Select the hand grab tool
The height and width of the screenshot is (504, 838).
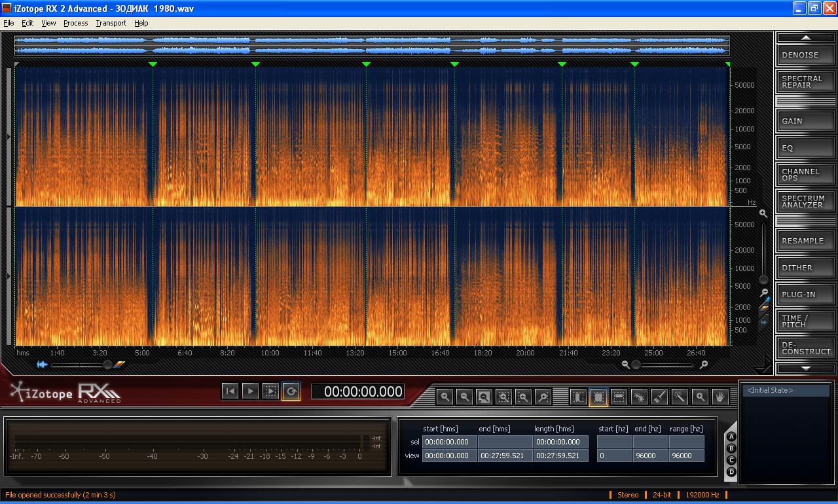pos(720,397)
